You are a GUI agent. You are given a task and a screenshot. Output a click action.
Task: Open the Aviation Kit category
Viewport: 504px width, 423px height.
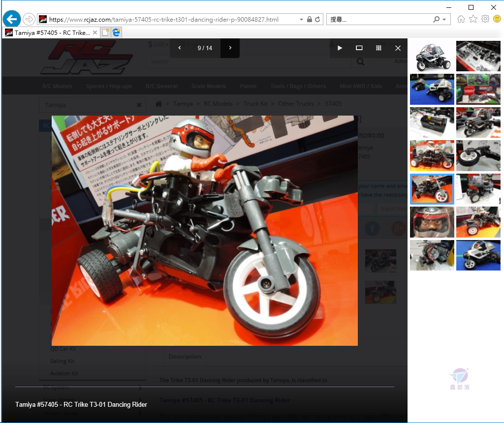tap(64, 373)
